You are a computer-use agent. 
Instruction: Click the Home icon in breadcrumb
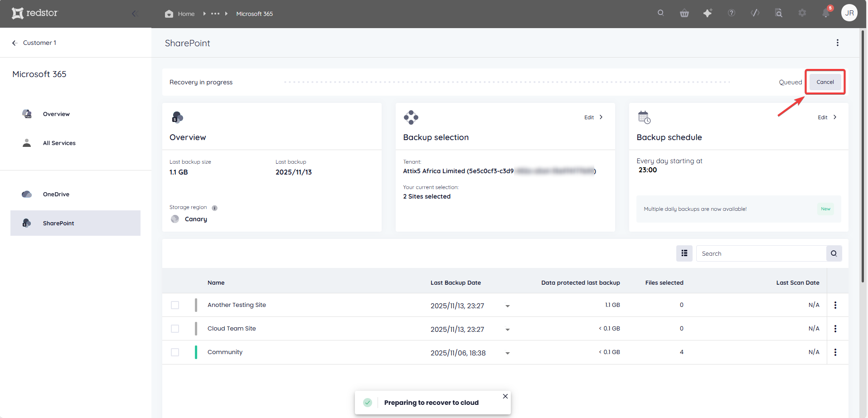[169, 14]
